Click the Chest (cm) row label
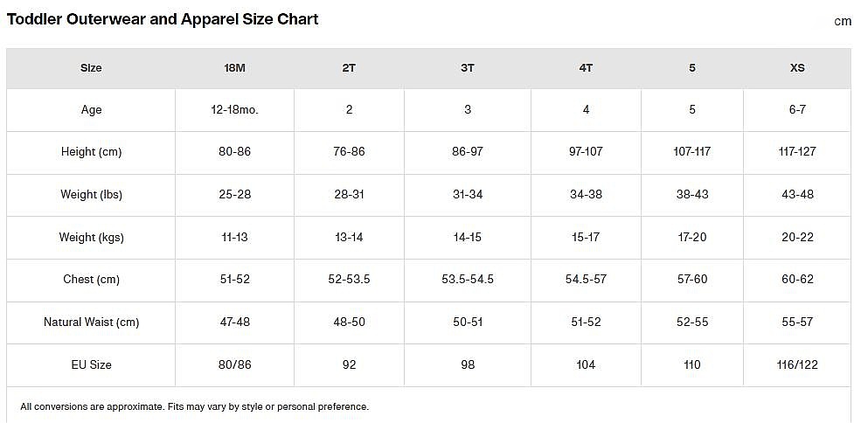Viewport: 868px width, 423px height. click(91, 280)
